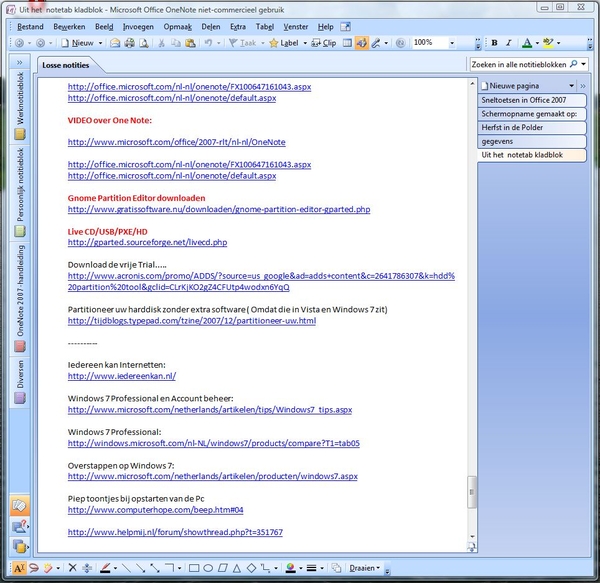This screenshot has height=583, width=600.
Task: Select the Rectangle shape tool
Action: (x=194, y=568)
